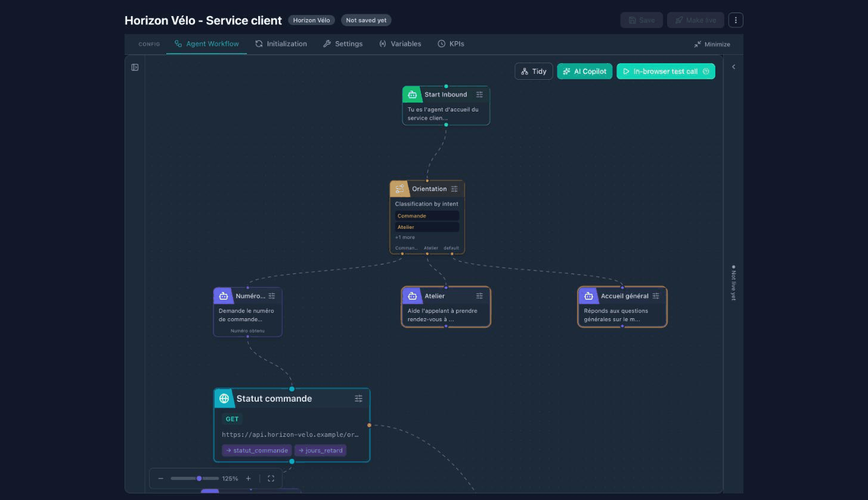Open the Atelier node settings icon
Image resolution: width=868 pixels, height=500 pixels.
click(x=479, y=296)
